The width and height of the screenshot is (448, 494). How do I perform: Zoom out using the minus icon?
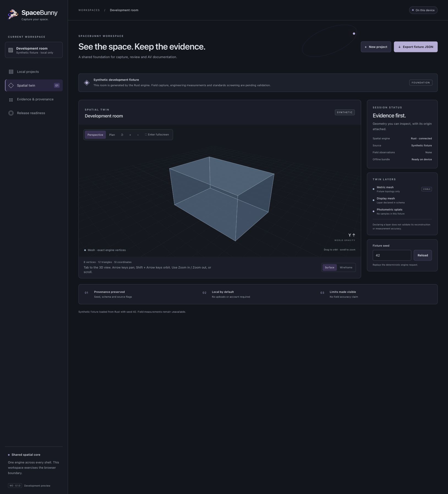point(138,135)
